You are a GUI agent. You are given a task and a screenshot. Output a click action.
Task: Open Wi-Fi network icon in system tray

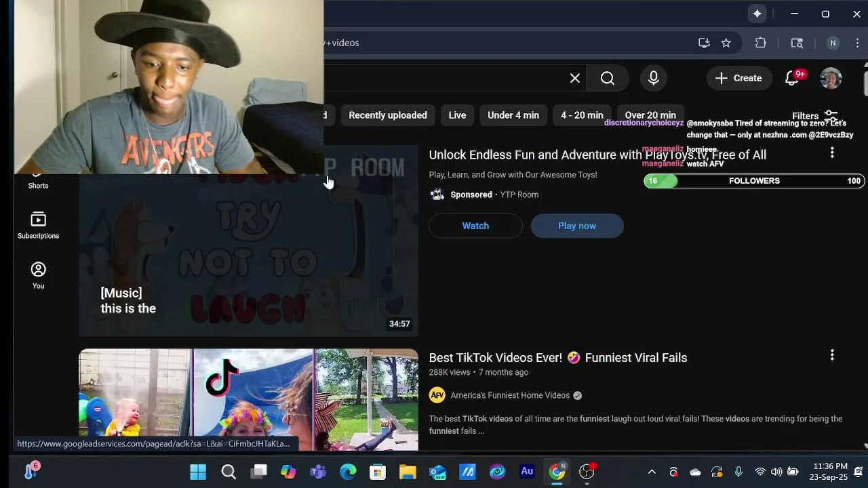[x=760, y=472]
